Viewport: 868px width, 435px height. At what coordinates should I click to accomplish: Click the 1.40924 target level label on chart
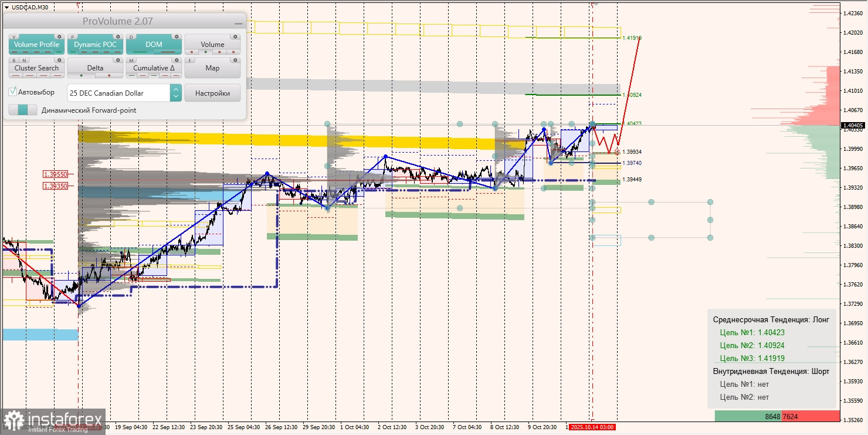pos(632,95)
